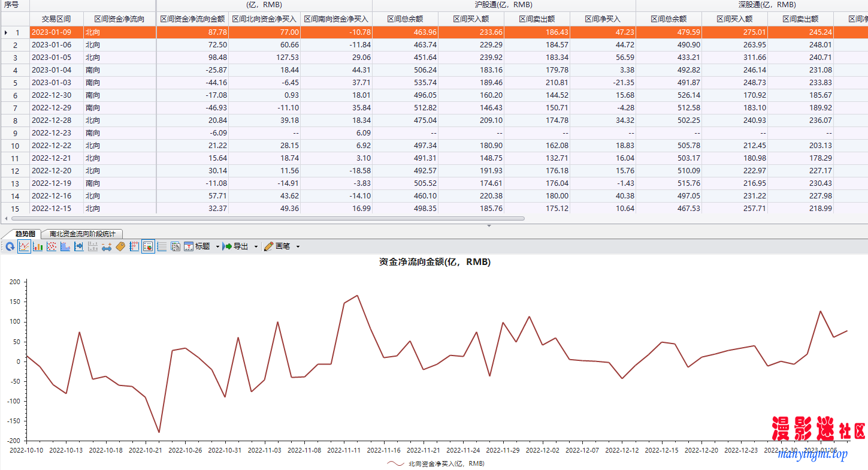Expand the 画笔 pen dropdown arrow
This screenshot has width=868, height=470.
pos(298,246)
